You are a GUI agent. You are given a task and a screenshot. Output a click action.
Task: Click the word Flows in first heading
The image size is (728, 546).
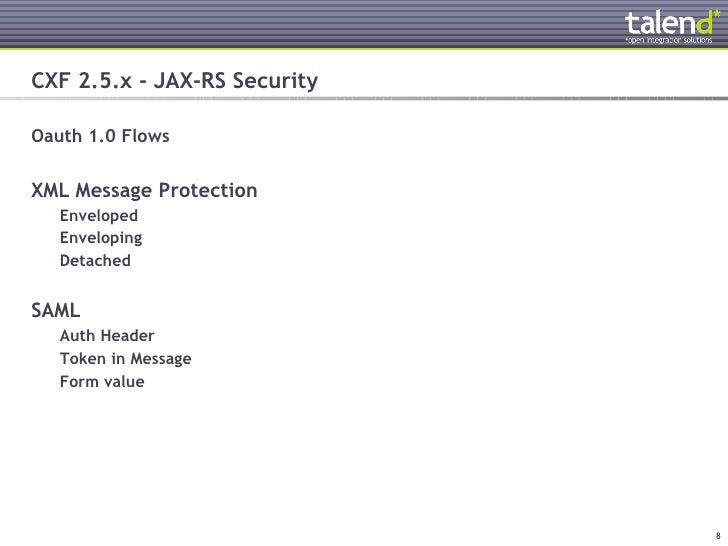(145, 136)
